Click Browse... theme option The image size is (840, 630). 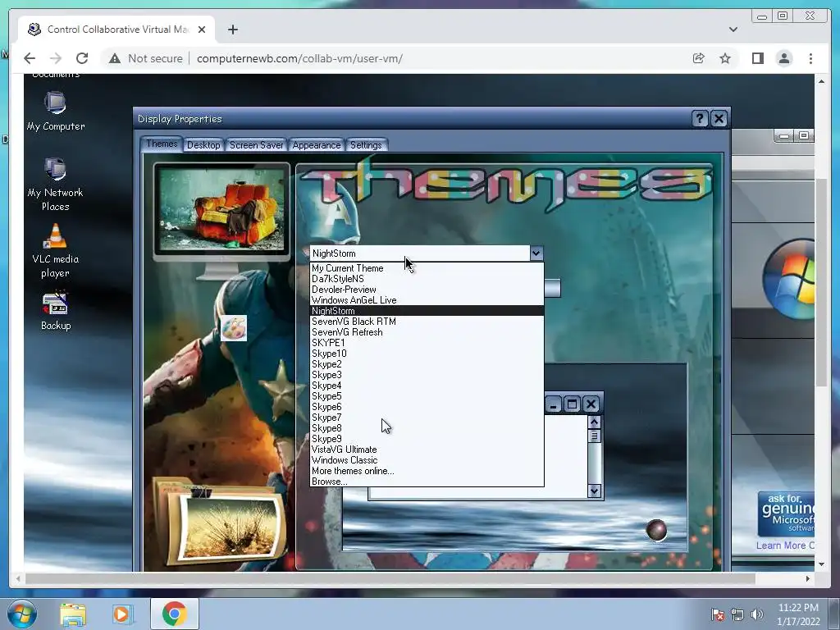point(427,482)
